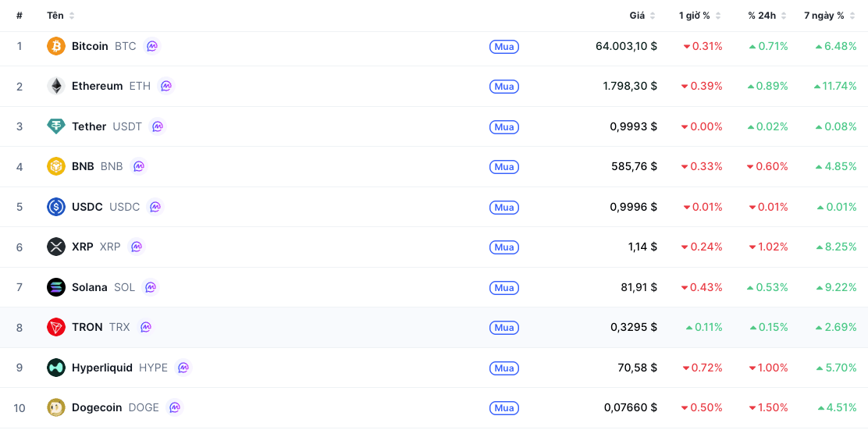Click the Mua button for XRP
This screenshot has width=868, height=430.
click(503, 247)
